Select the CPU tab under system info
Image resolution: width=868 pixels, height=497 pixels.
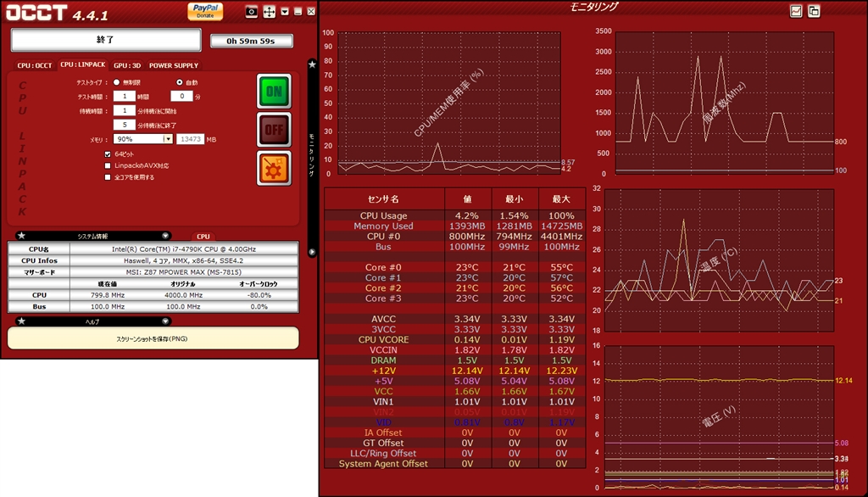(203, 236)
